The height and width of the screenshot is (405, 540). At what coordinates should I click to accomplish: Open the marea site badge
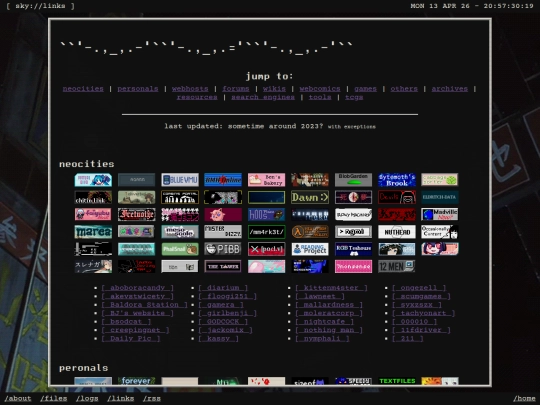pos(93,232)
